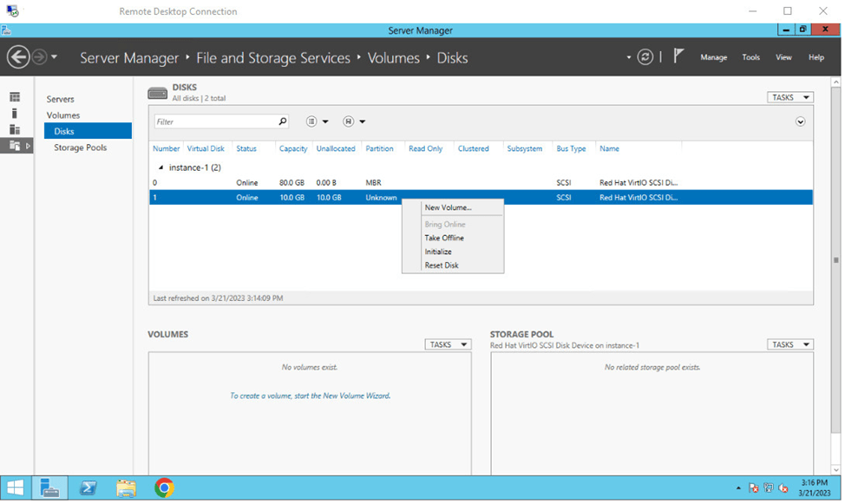Click the main vertical scrollbar
The height and width of the screenshot is (504, 845).
tap(835, 260)
